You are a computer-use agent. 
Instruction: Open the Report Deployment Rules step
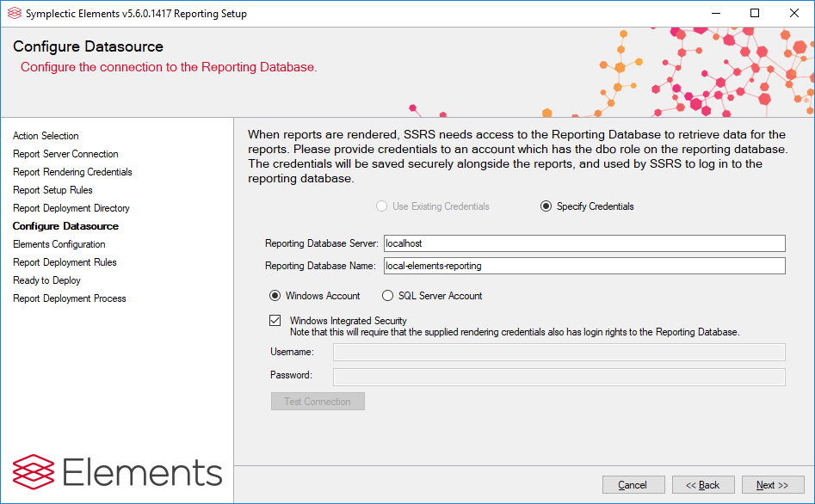tap(65, 262)
